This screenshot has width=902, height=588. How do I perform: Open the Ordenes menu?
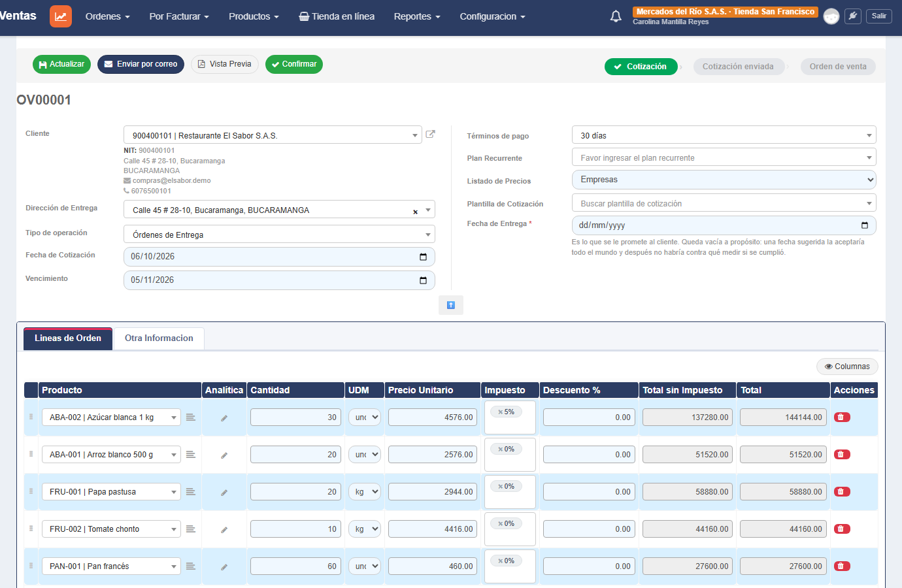[x=107, y=16]
